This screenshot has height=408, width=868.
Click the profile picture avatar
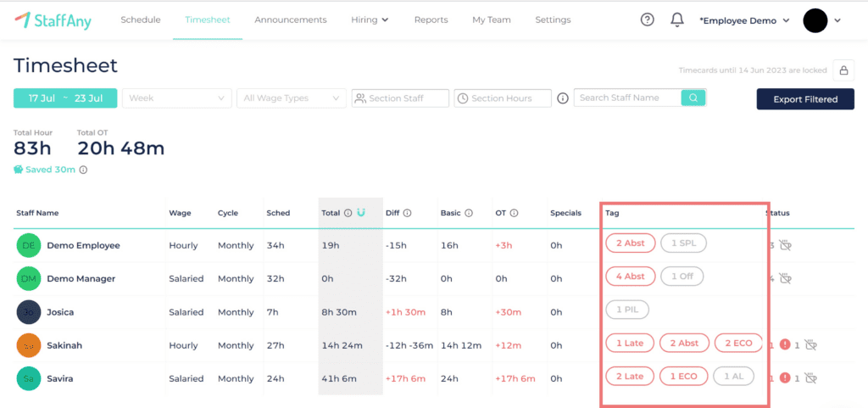[x=815, y=20]
